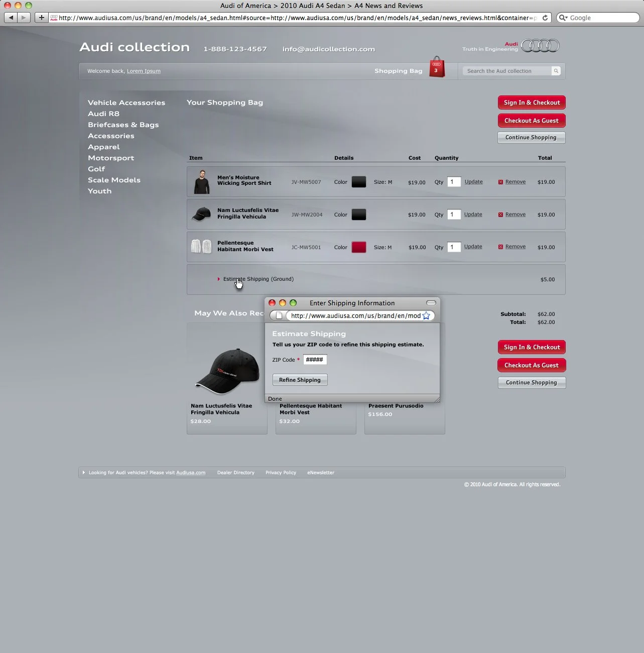The height and width of the screenshot is (653, 644).
Task: Open Youth category
Action: (99, 191)
